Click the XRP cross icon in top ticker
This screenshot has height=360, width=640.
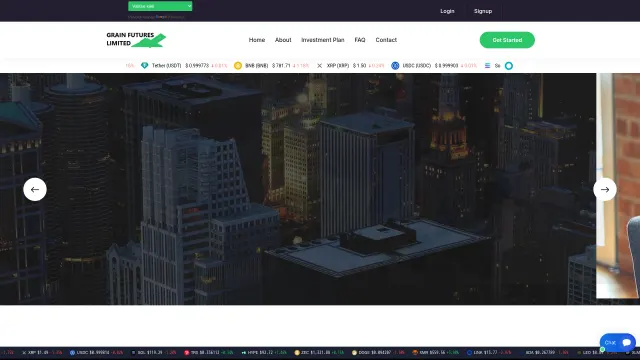tap(320, 66)
